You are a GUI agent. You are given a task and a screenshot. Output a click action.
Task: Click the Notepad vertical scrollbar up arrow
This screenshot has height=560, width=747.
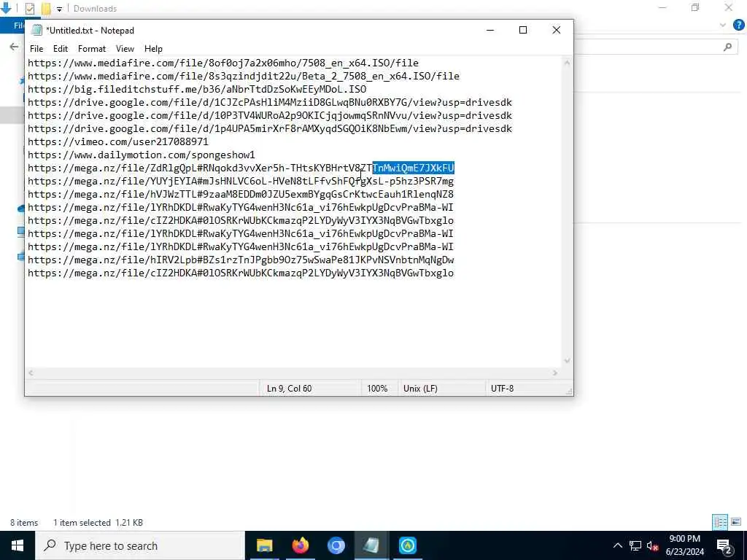click(567, 63)
